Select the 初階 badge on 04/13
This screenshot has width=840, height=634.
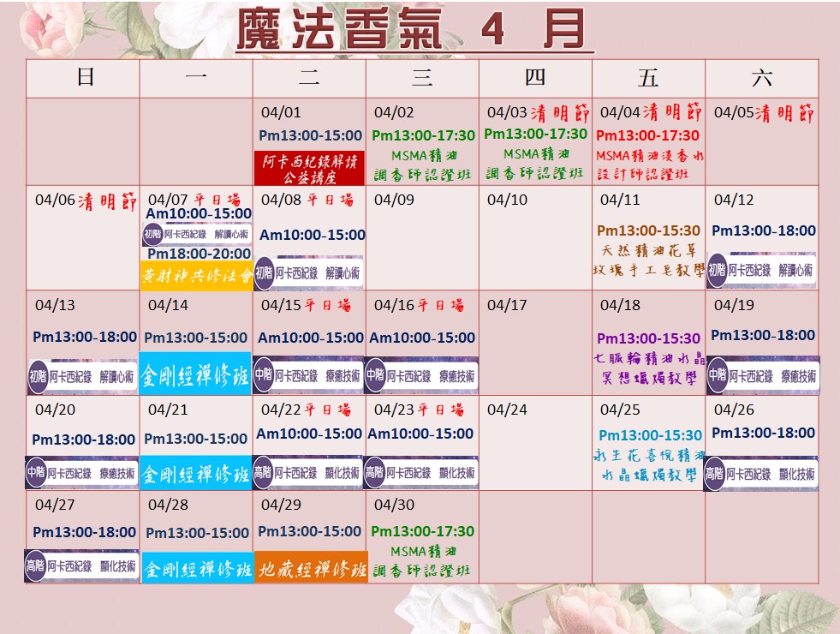pos(38,376)
